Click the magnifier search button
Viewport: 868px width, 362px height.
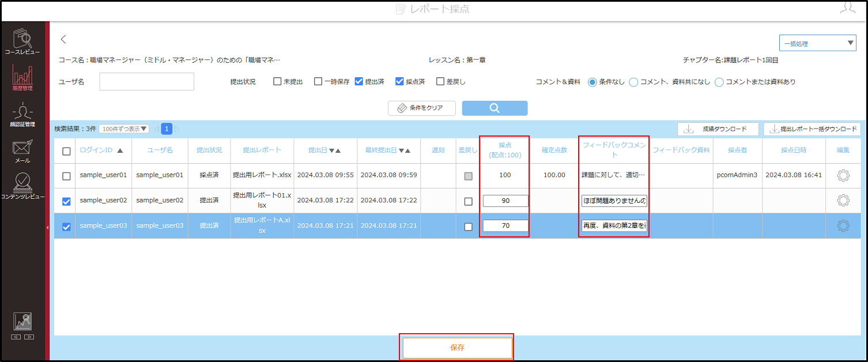tap(495, 108)
